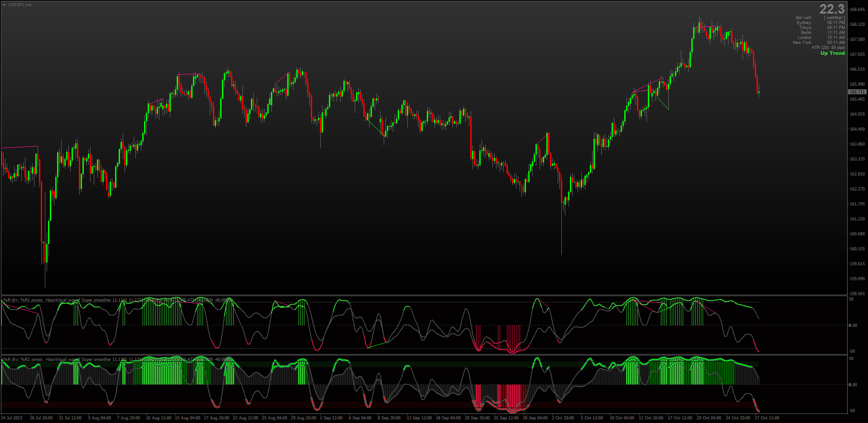This screenshot has height=423, width=868.
Task: Click the 168.645 price scale label
Action: click(x=857, y=10)
